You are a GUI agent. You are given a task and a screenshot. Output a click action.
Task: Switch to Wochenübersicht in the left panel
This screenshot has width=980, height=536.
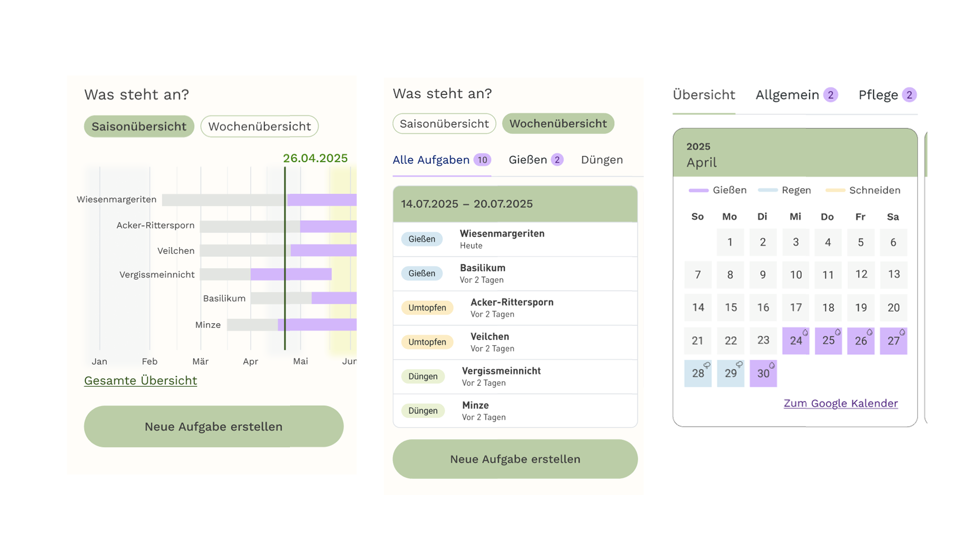coord(259,127)
